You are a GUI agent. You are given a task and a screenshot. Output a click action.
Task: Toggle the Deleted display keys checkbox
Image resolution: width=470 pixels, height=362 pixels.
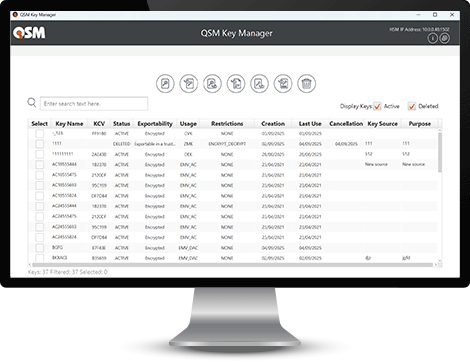tap(412, 106)
